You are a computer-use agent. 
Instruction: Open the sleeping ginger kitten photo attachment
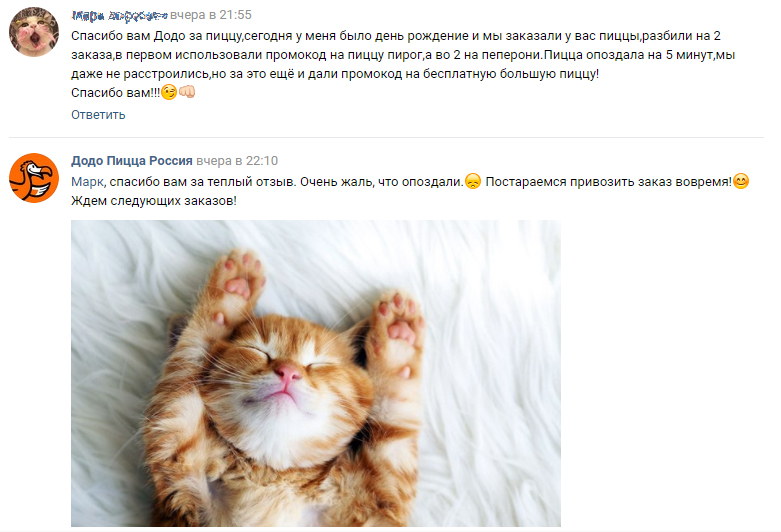coord(316,373)
